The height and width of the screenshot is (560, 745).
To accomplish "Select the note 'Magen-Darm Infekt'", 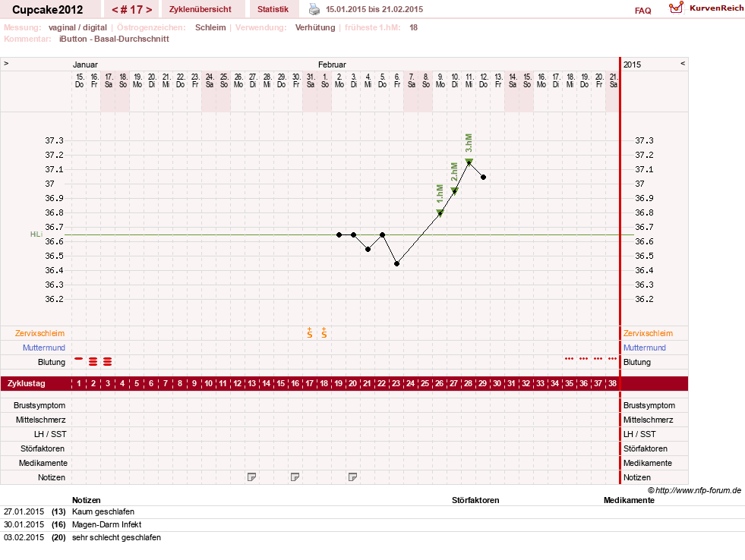I will point(107,524).
